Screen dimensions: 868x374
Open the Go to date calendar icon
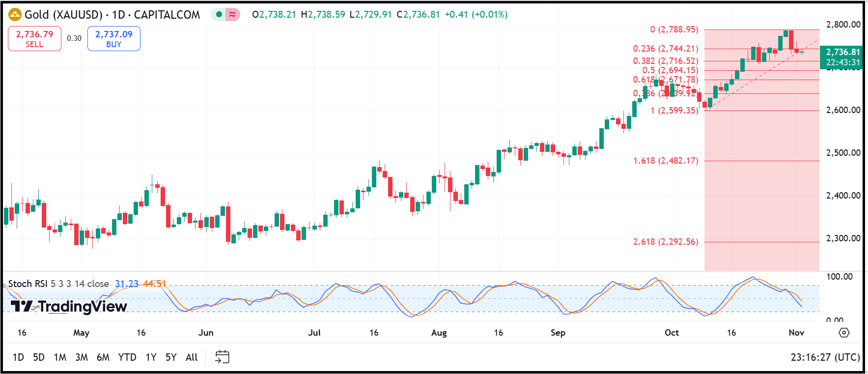(x=222, y=357)
